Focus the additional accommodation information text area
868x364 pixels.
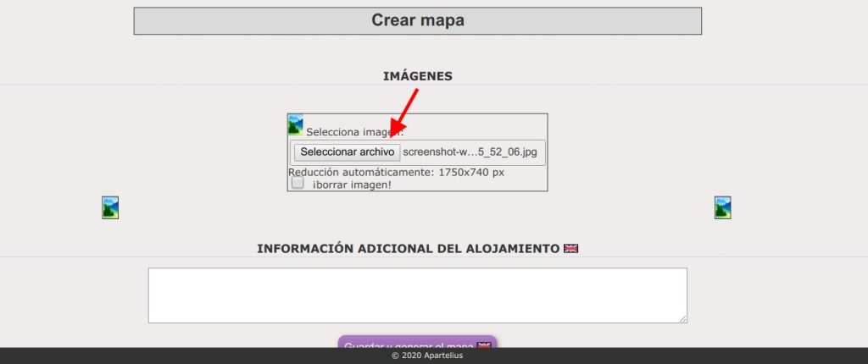pos(417,295)
